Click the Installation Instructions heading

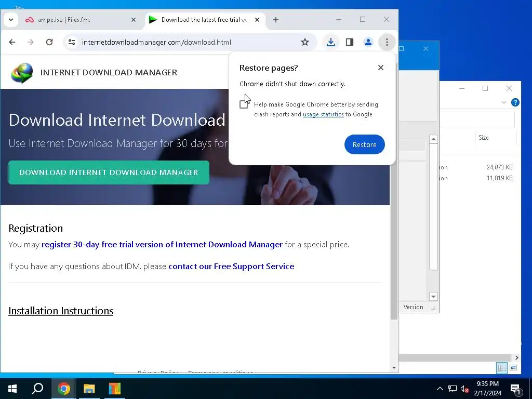[61, 311]
